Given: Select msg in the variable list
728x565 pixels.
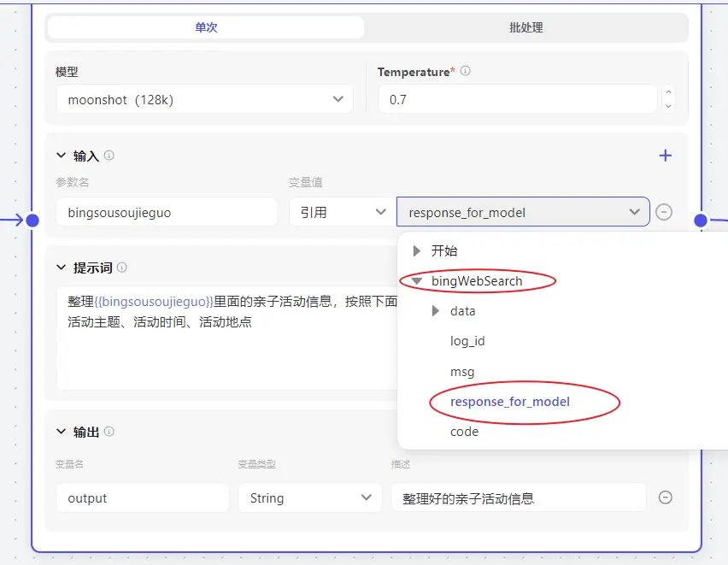Looking at the screenshot, I should pyautogui.click(x=462, y=372).
